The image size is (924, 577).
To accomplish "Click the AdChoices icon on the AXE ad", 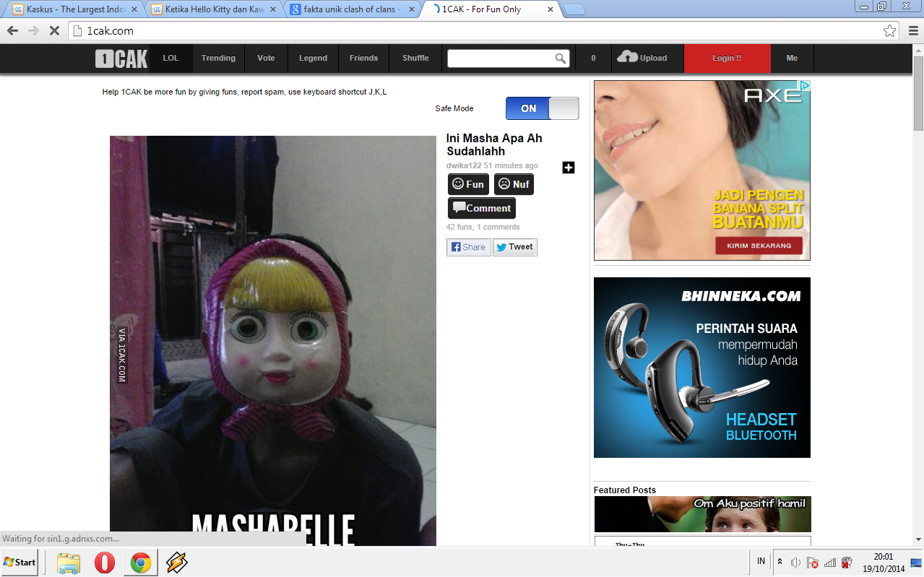I will (x=805, y=85).
